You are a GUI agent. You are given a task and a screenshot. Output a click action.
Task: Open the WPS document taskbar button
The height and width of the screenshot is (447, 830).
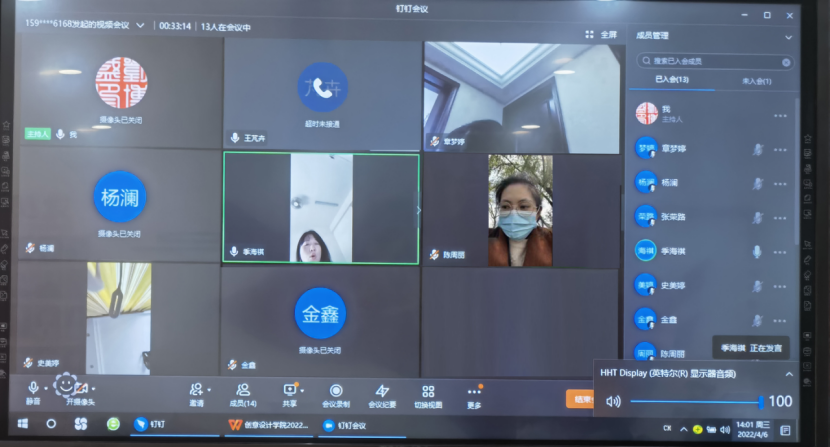(264, 424)
